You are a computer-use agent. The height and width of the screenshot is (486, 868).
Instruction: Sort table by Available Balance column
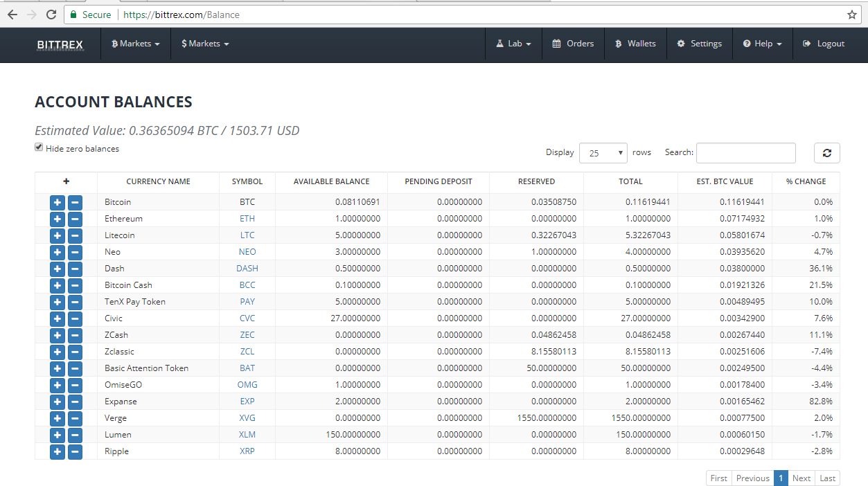pos(331,181)
